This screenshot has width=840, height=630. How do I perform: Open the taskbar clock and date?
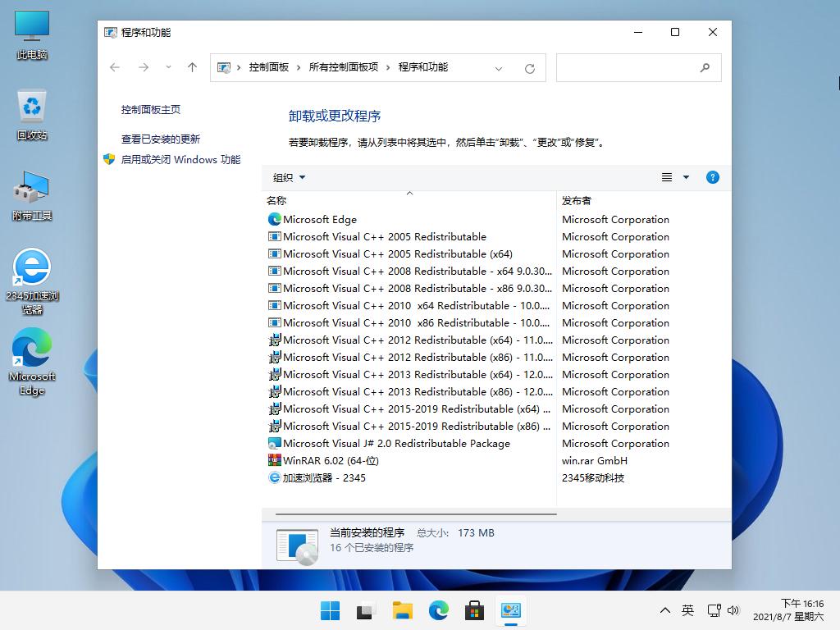[x=788, y=610]
